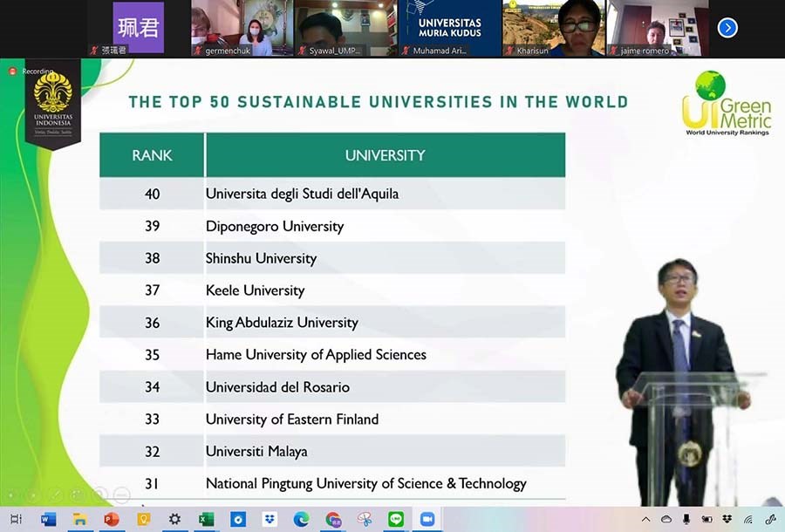The height and width of the screenshot is (532, 785).
Task: Click the RANK column header
Action: (152, 155)
